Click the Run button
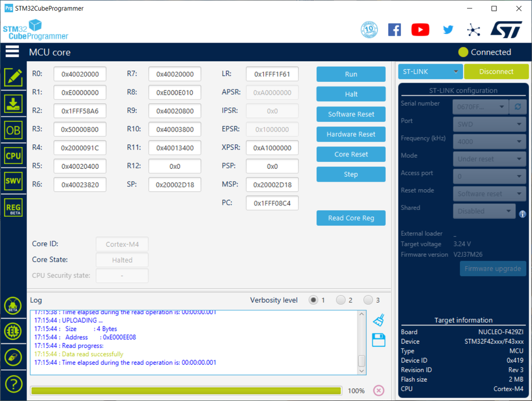 (x=351, y=74)
